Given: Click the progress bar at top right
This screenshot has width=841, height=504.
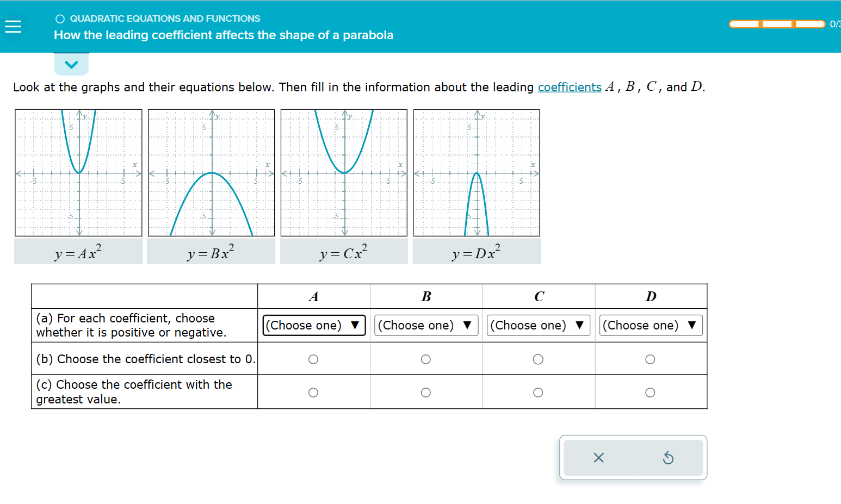Looking at the screenshot, I should [777, 24].
